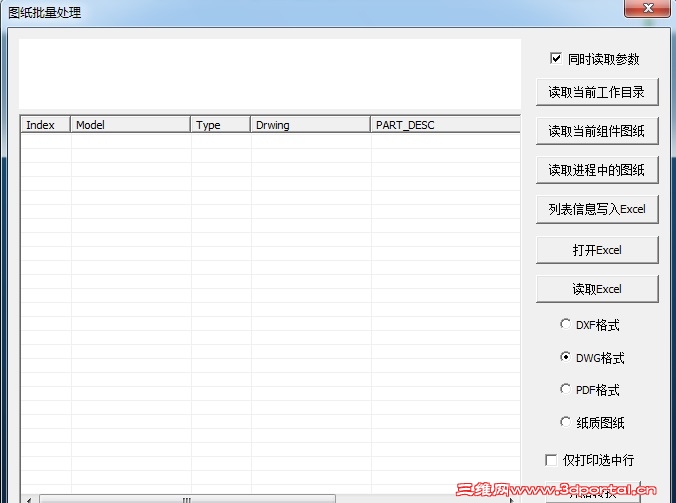Click the Type column header
Screen dimensions: 676x503
(220, 125)
